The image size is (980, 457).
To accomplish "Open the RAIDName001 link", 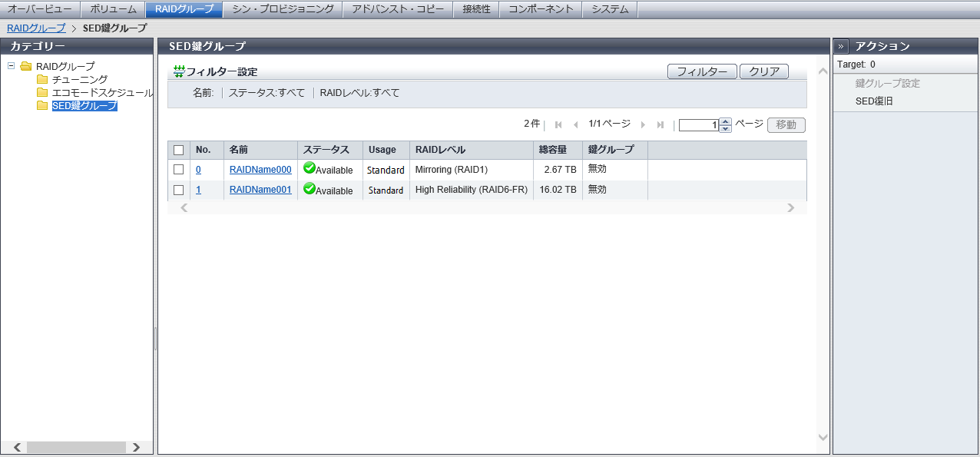I will coord(260,190).
